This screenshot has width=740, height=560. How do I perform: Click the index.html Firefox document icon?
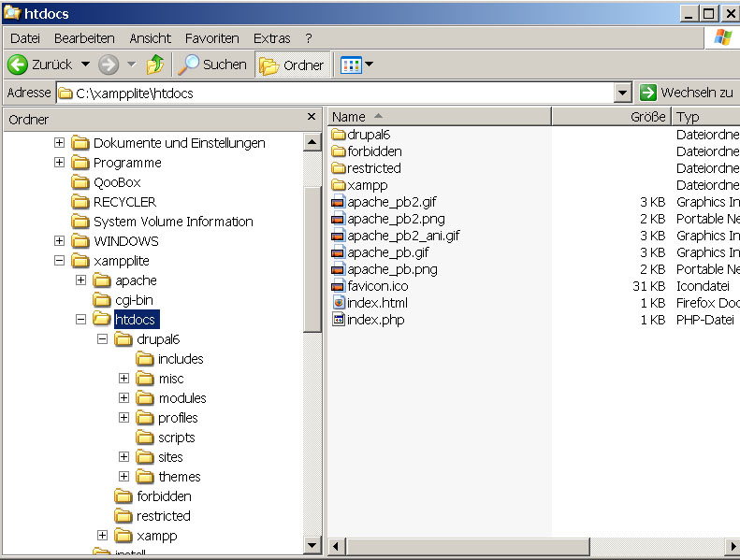pos(339,303)
